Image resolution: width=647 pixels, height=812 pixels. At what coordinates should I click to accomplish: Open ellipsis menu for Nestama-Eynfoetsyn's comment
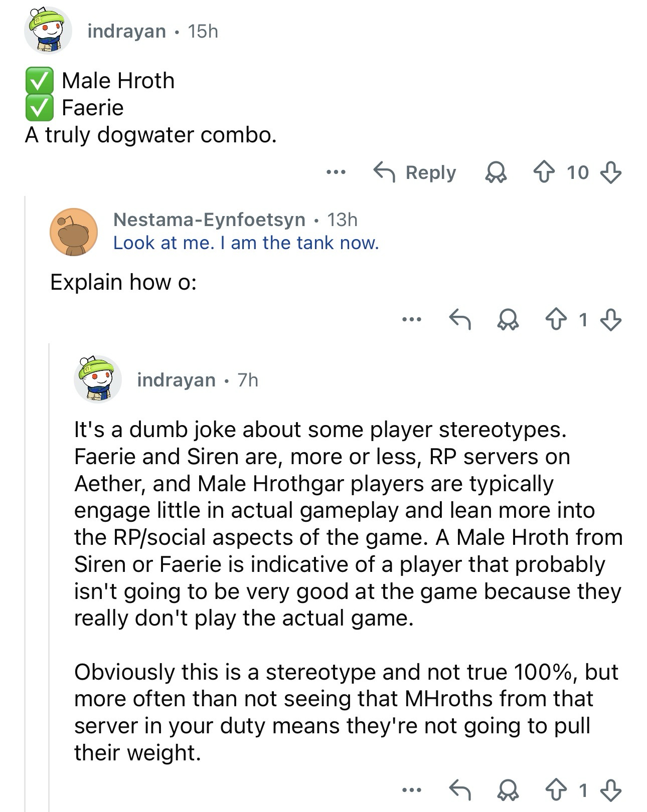(411, 319)
